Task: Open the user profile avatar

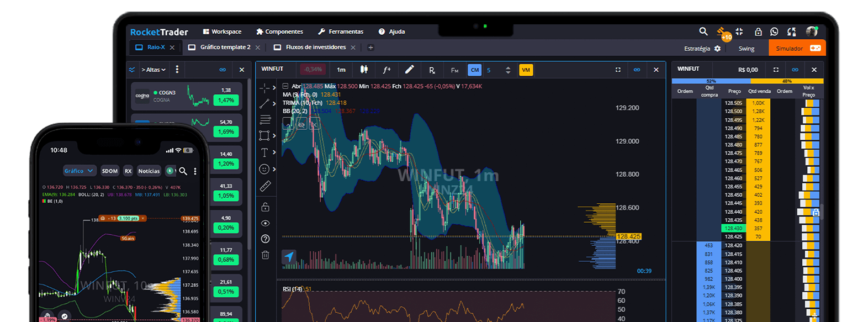Action: [x=811, y=31]
